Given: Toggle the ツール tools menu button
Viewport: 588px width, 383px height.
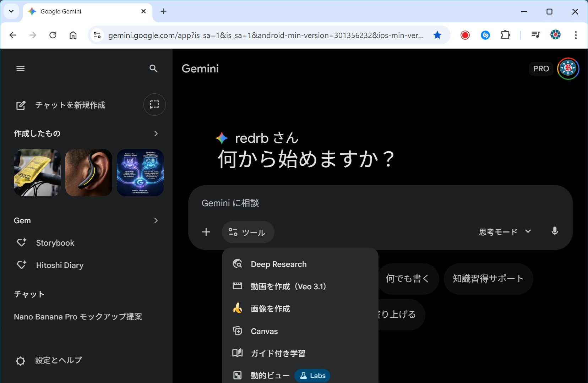Looking at the screenshot, I should tap(248, 232).
